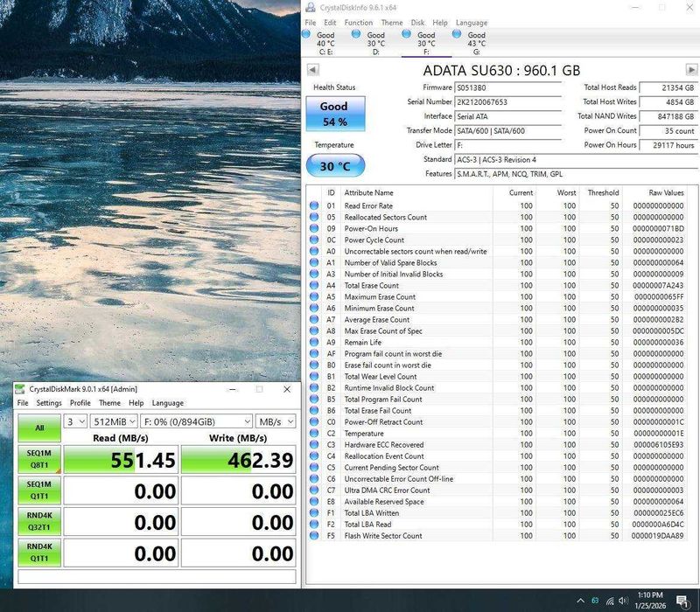Open CrystalDiskMark Theme menu
The height and width of the screenshot is (612, 700).
coord(110,403)
